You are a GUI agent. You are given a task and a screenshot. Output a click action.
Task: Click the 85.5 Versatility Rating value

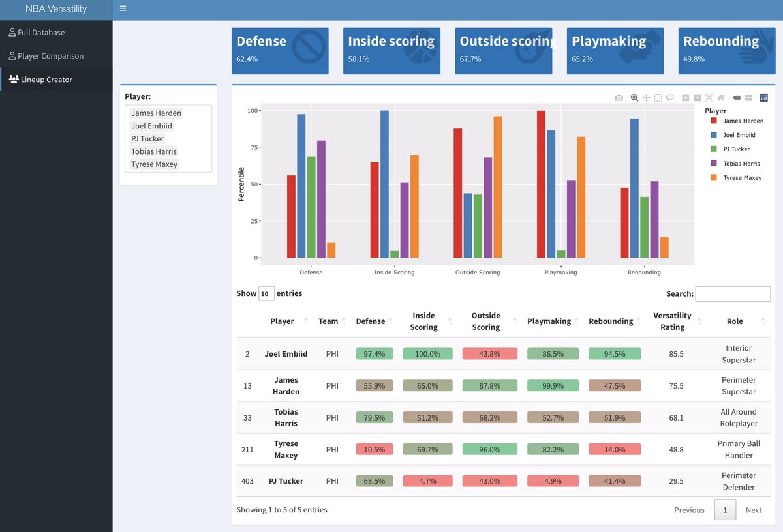pyautogui.click(x=676, y=354)
